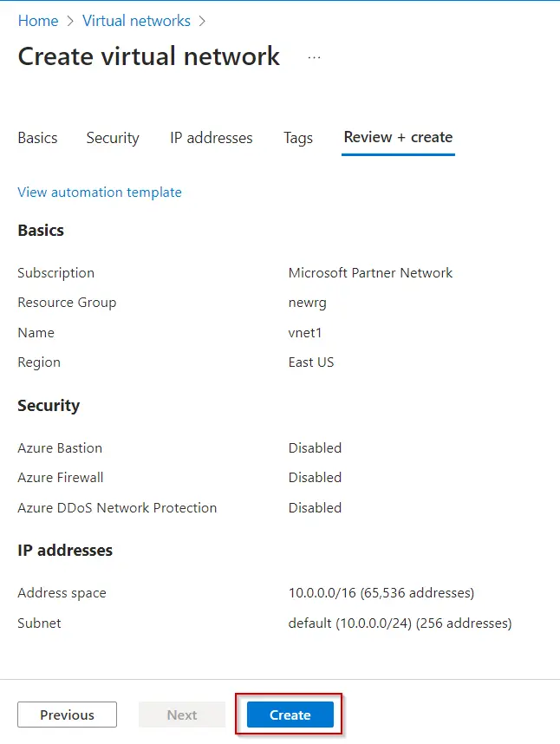Image resolution: width=560 pixels, height=744 pixels.
Task: Click the Create virtual network page title
Action: tap(149, 56)
